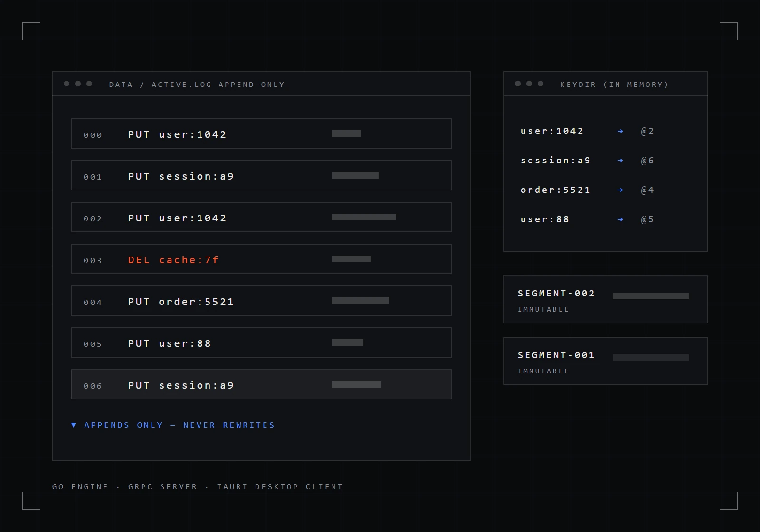Click the order:5521 key in keydir
Screen dimensions: 760x532
point(556,190)
